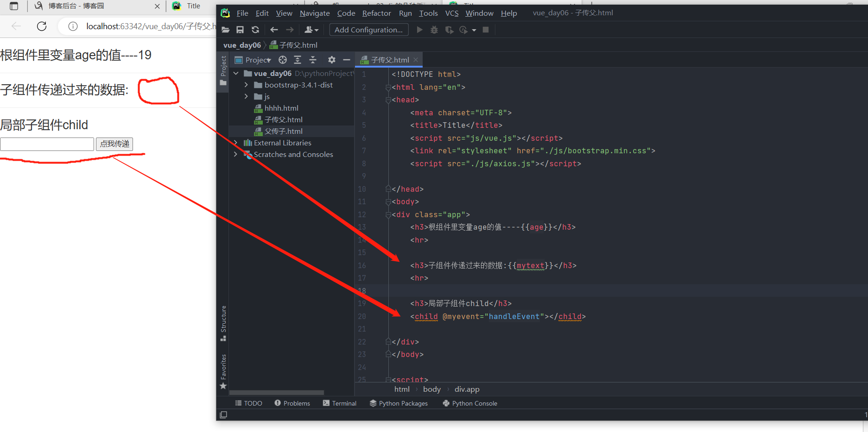Open the Add Configuration dropdown
Screen dimensions: 868x432
coord(369,30)
